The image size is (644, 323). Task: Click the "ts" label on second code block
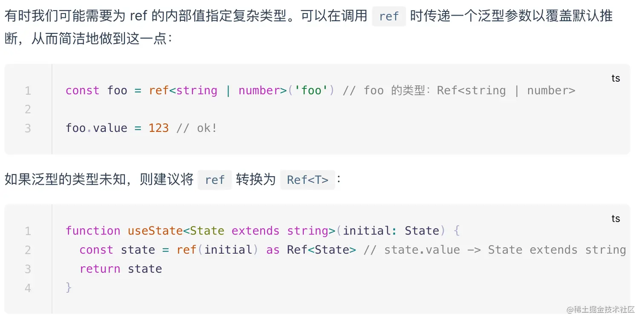pyautogui.click(x=615, y=219)
